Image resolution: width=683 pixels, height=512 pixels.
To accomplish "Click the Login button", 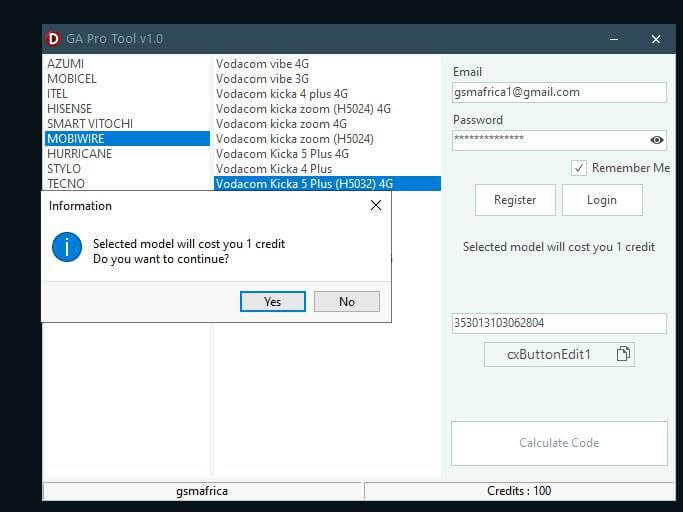I will (602, 200).
